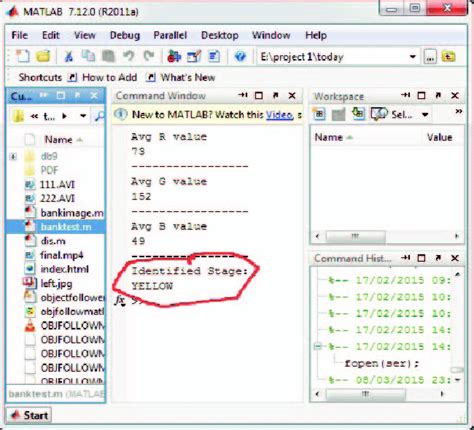Click Command Window panel actions arrow icon

click(243, 95)
